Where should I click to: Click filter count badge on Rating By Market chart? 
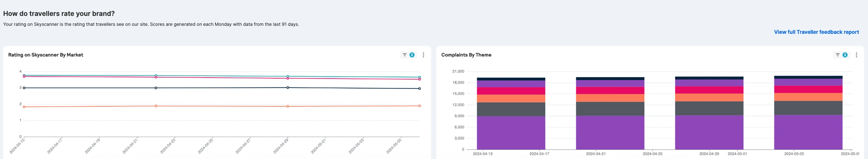(412, 55)
